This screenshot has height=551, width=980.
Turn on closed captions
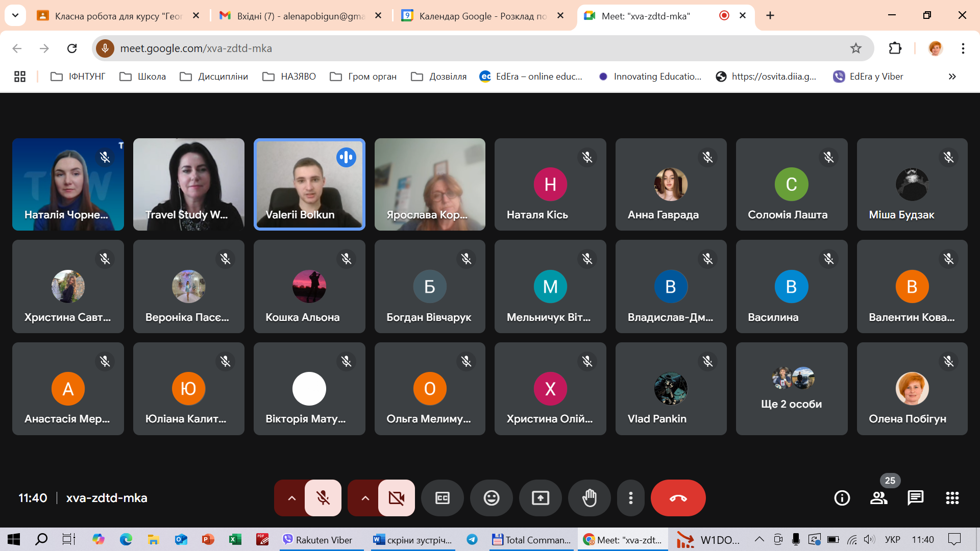(x=443, y=498)
